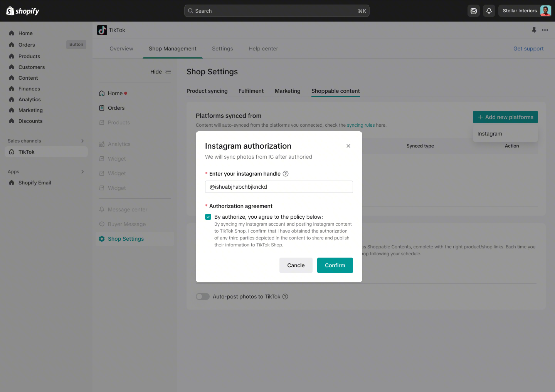Click the Buyer Message chat icon
The image size is (555, 392).
[102, 224]
